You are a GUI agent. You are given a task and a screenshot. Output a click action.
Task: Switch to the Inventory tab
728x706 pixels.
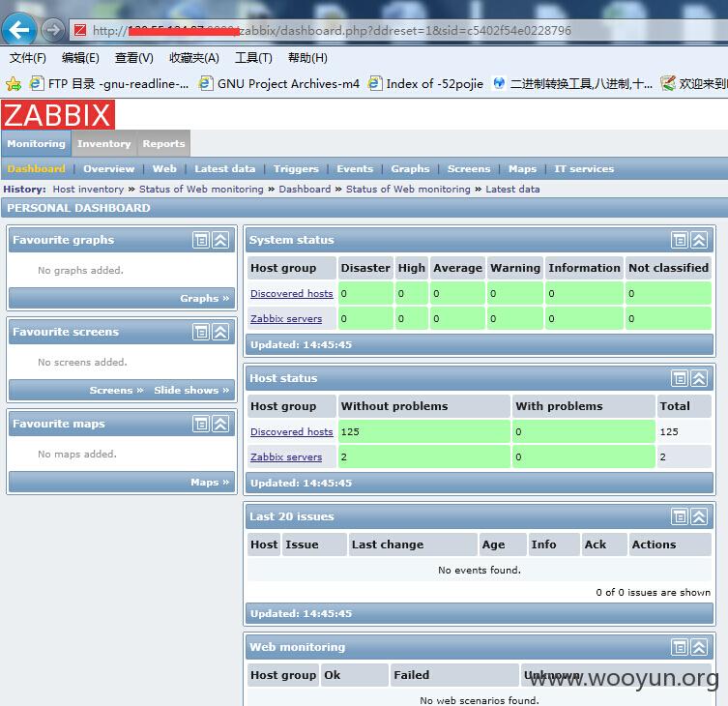click(104, 143)
